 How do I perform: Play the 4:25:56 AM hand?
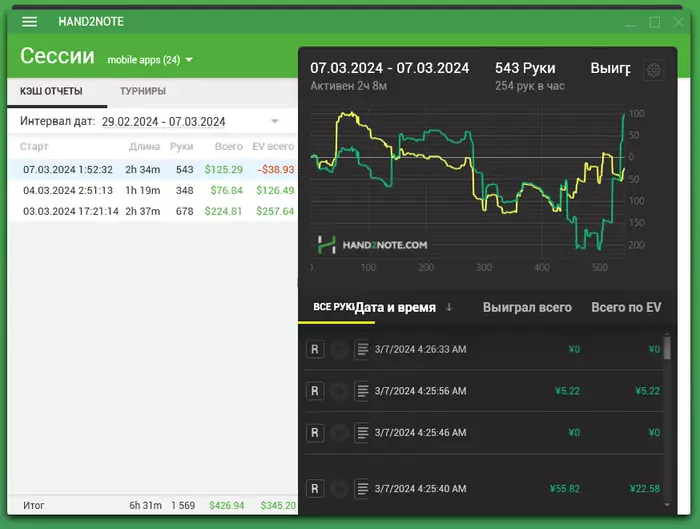[339, 391]
